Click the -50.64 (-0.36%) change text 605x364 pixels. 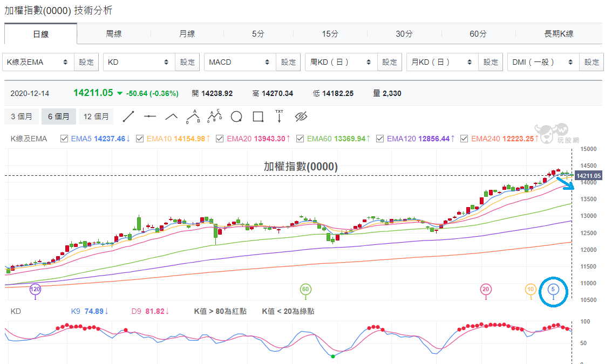(152, 93)
